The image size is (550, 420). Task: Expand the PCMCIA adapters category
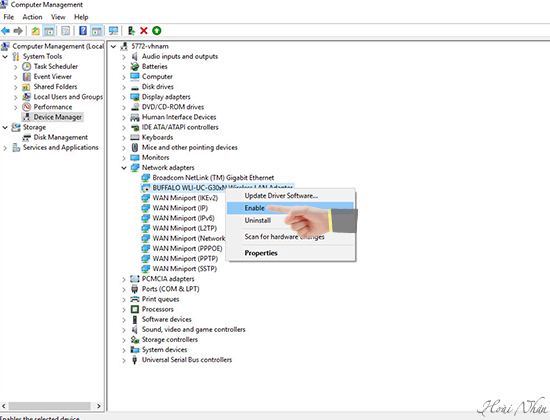124,279
